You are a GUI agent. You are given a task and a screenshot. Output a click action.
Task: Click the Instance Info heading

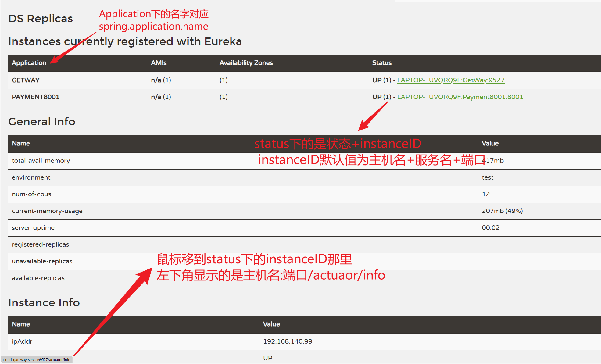(x=44, y=303)
